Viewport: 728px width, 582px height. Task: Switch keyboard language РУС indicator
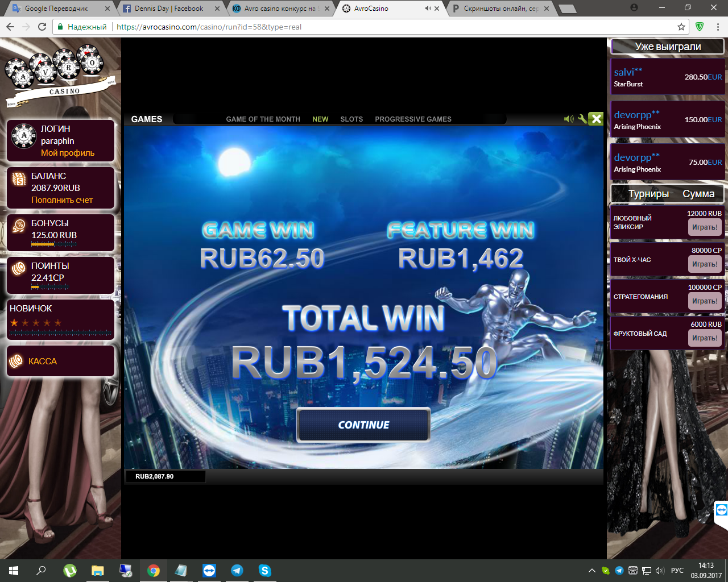pyautogui.click(x=677, y=571)
